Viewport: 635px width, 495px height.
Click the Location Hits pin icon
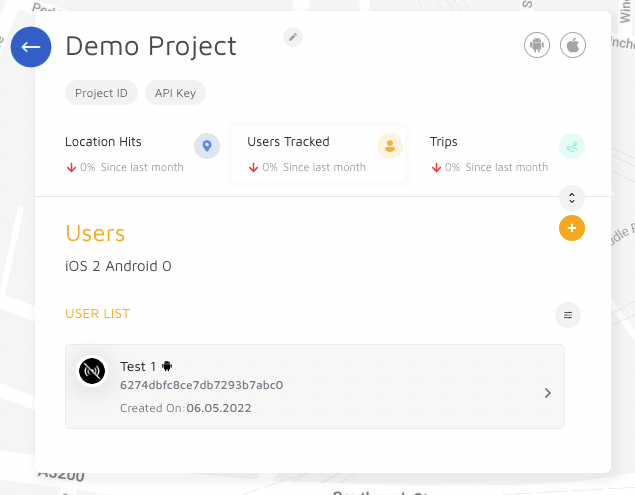[x=207, y=146]
